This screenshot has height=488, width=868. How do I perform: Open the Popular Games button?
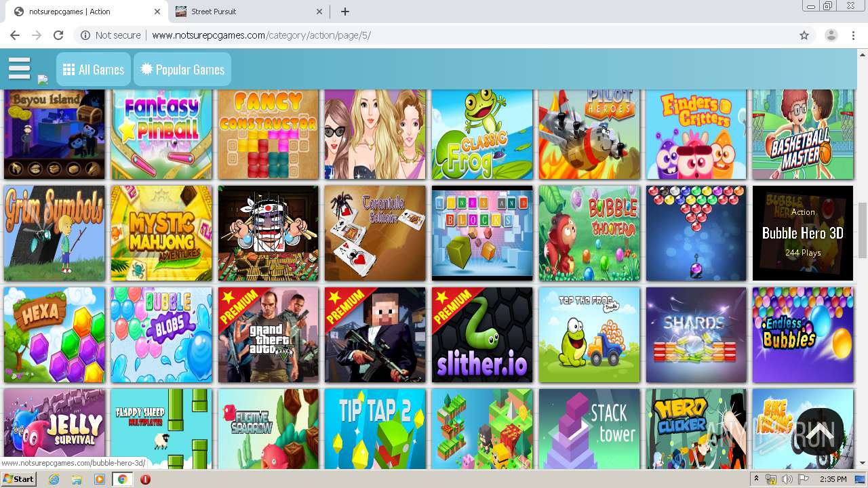click(182, 69)
